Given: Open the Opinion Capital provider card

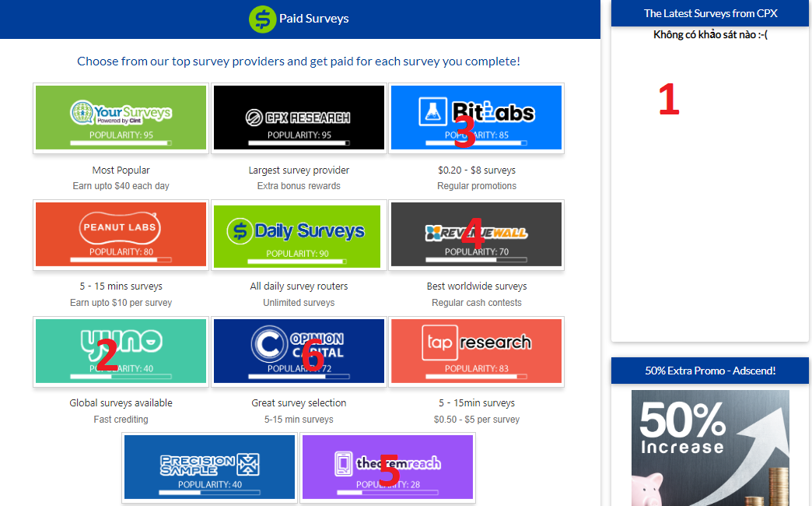Looking at the screenshot, I should point(299,352).
